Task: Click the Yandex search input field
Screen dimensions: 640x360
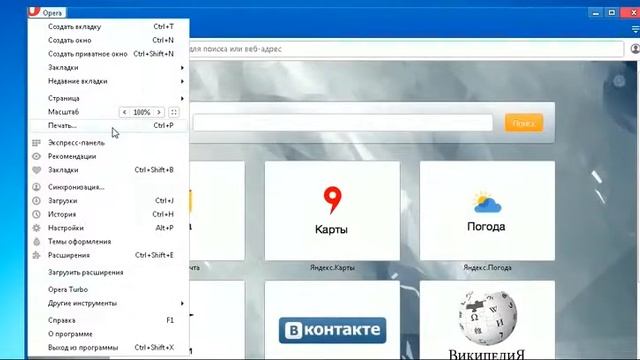Action: point(343,123)
